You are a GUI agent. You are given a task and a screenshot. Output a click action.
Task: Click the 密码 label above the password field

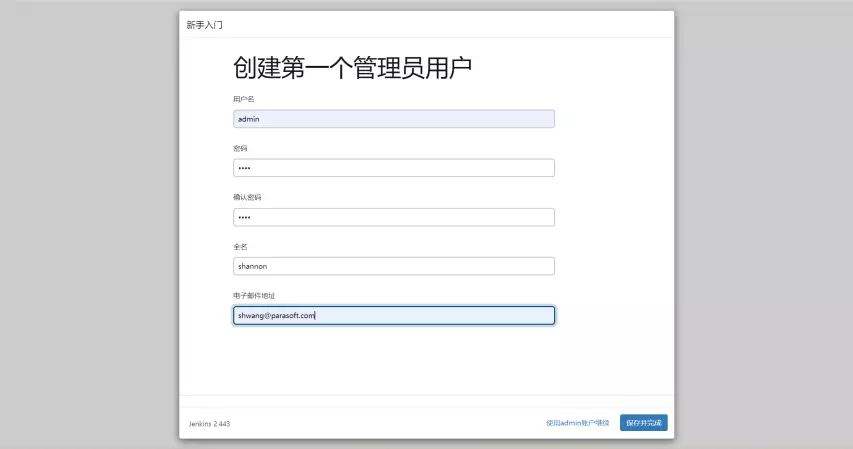[240, 148]
